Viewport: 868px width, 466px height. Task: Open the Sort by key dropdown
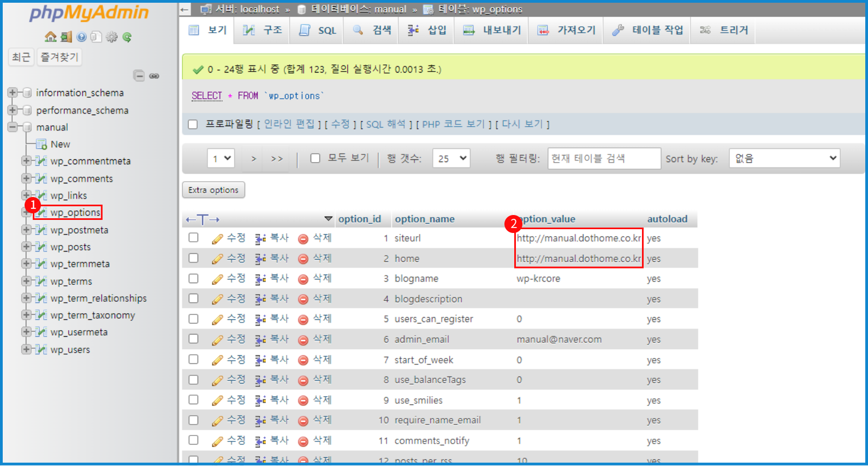tap(784, 158)
